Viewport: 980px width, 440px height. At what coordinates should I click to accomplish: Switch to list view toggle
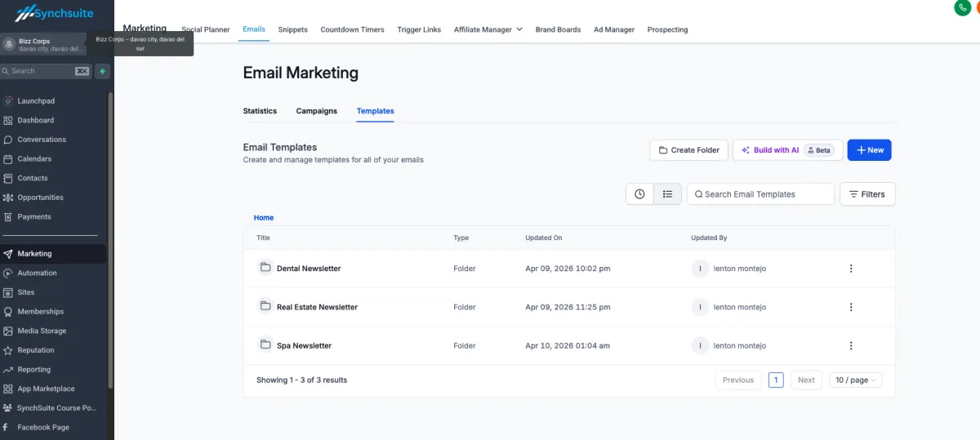(667, 194)
